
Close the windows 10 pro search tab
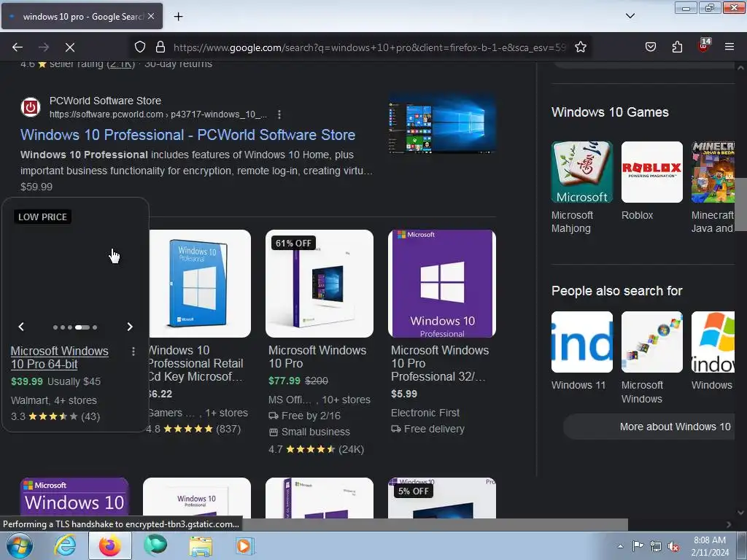pos(151,16)
